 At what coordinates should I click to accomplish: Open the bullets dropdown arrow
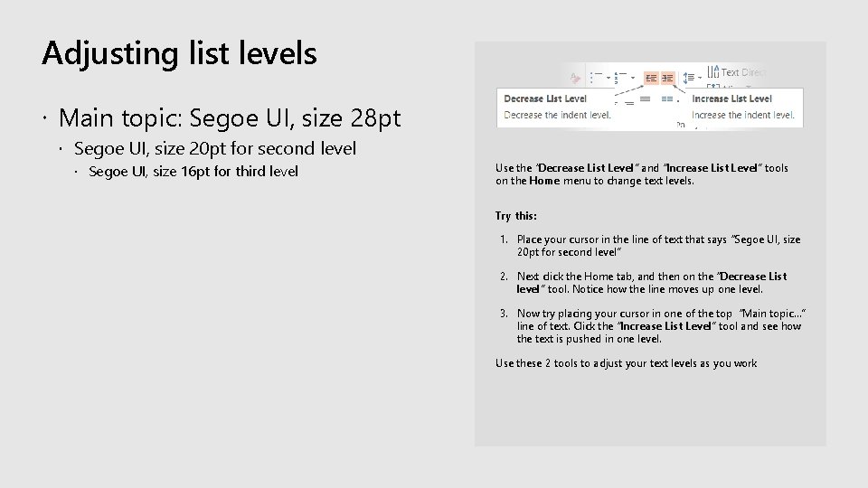click(609, 78)
